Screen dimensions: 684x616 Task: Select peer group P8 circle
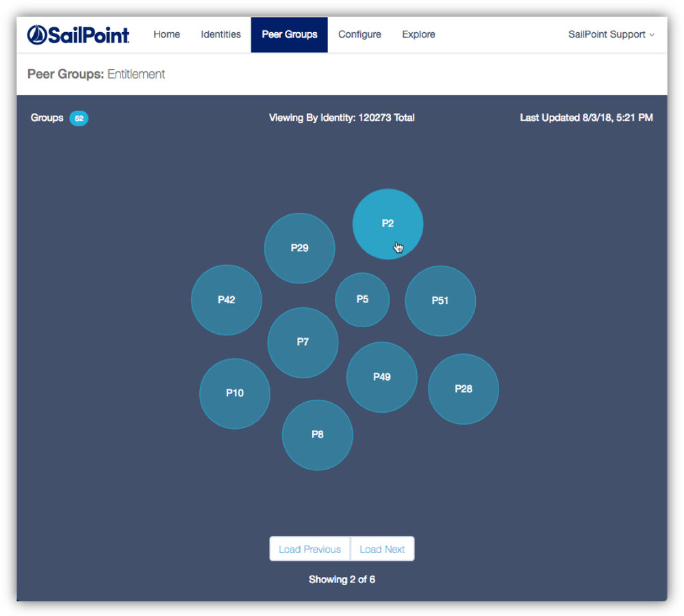pyautogui.click(x=317, y=435)
